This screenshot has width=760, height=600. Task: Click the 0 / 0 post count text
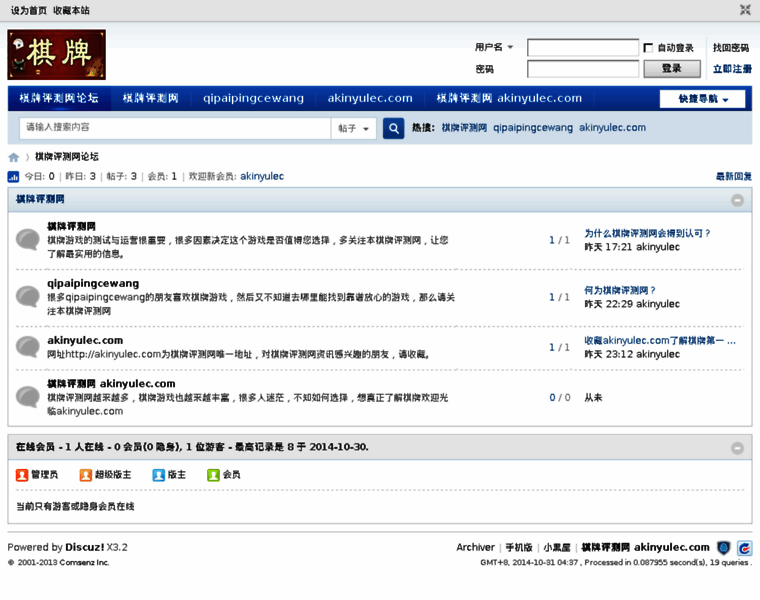click(560, 397)
